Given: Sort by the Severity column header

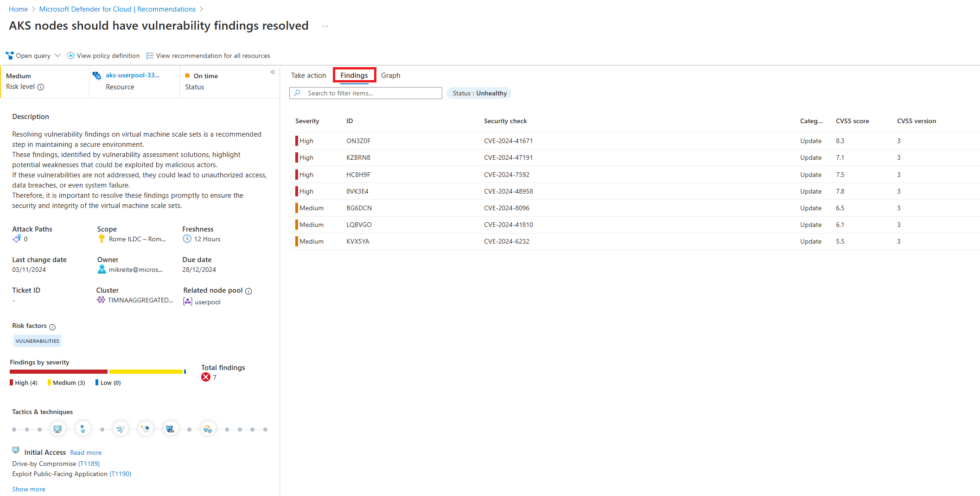Looking at the screenshot, I should point(307,121).
